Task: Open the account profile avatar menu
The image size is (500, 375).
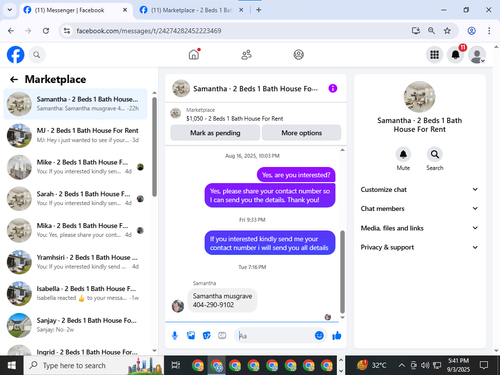Action: click(x=477, y=55)
